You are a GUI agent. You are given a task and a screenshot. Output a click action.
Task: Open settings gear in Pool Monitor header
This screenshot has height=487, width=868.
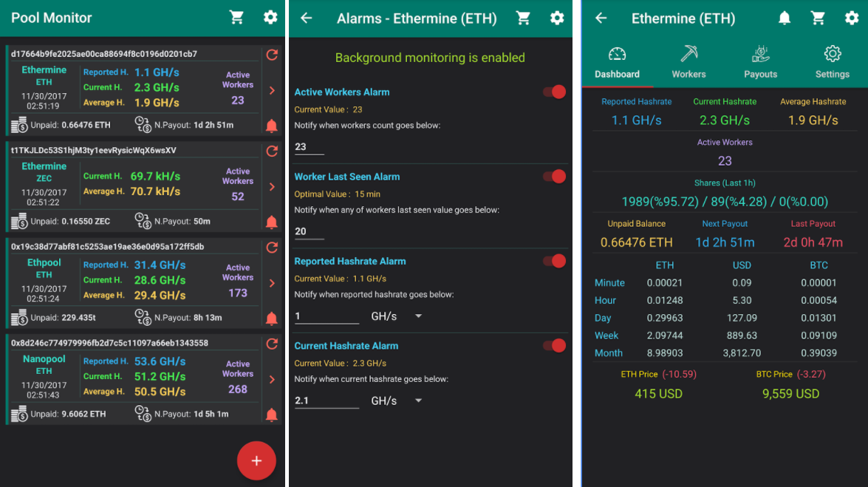[270, 17]
